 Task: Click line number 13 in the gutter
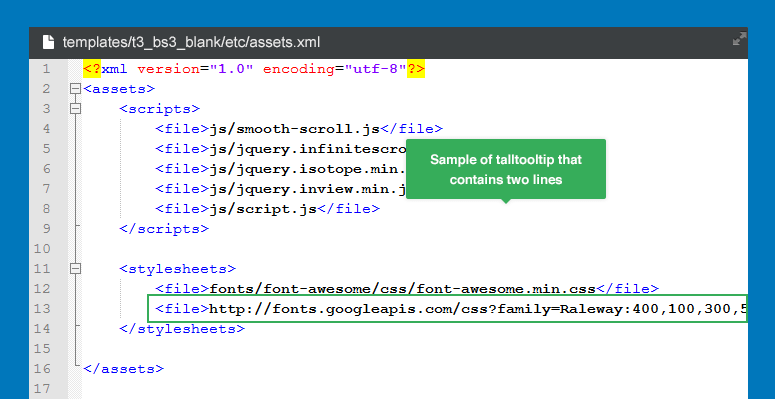42,309
